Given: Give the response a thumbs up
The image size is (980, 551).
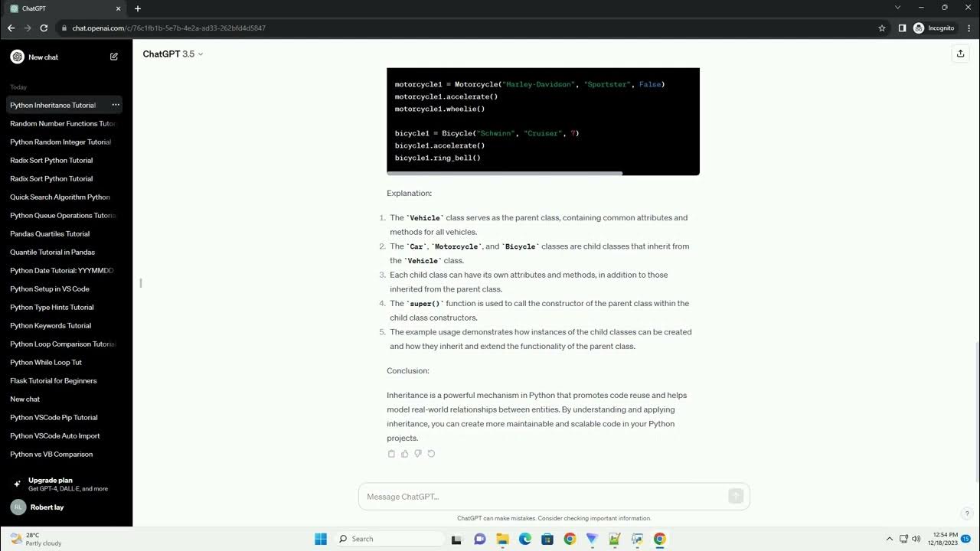Looking at the screenshot, I should tap(405, 454).
